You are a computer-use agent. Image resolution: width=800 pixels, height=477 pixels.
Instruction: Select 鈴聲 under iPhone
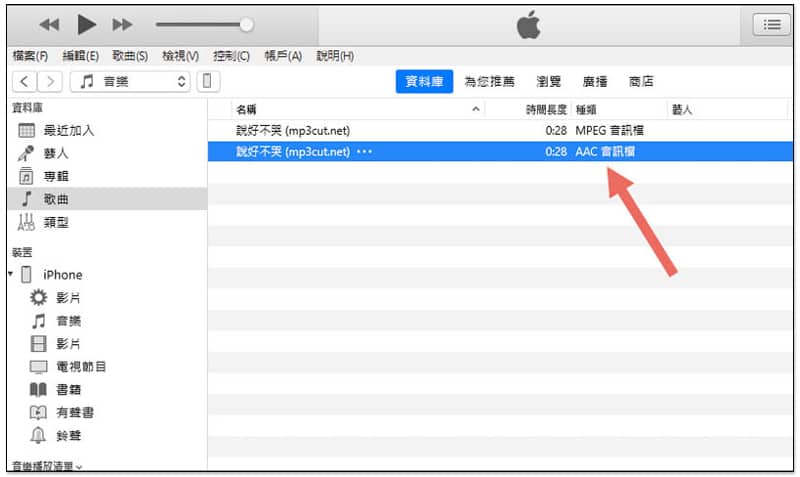68,436
